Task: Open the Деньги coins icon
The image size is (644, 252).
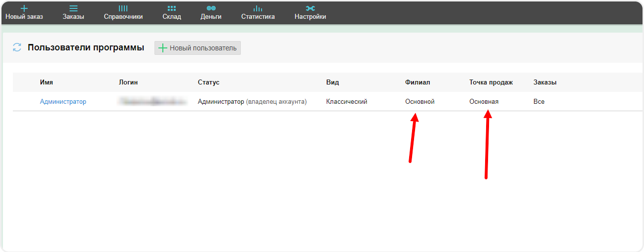Action: pyautogui.click(x=211, y=8)
